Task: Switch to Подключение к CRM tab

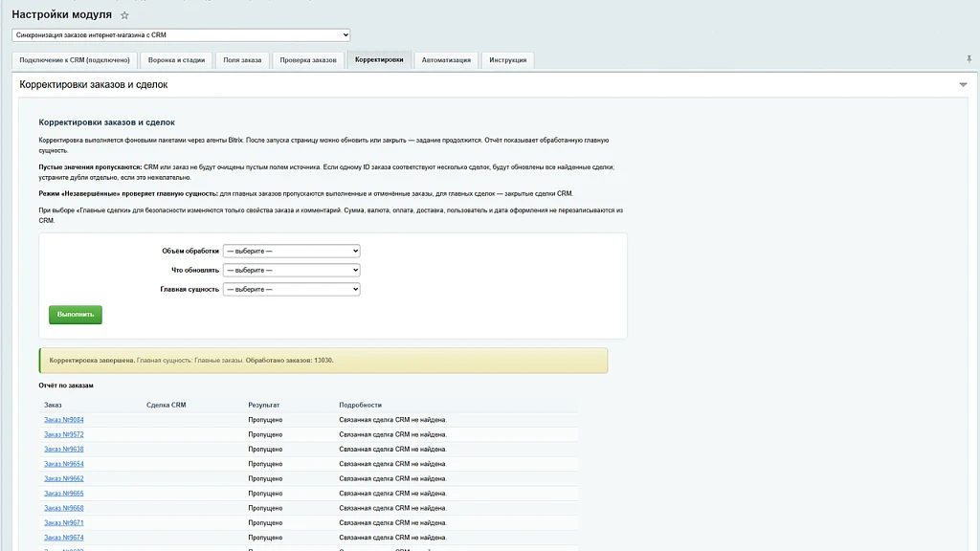Action: pyautogui.click(x=75, y=60)
